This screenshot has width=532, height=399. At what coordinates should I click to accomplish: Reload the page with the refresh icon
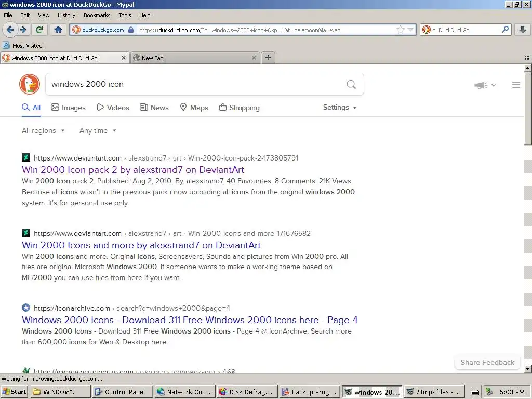pos(39,30)
